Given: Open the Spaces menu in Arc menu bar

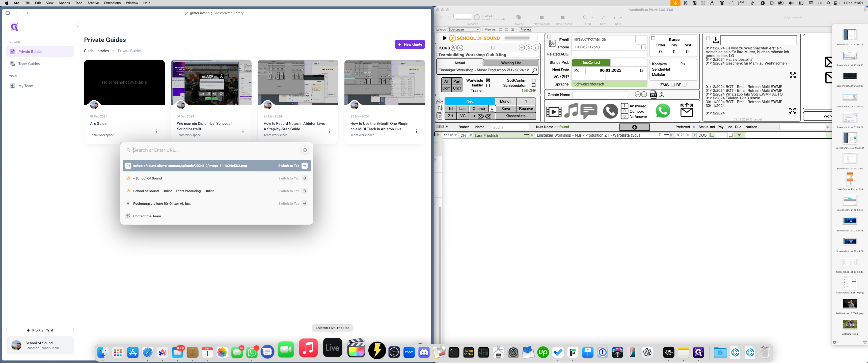Looking at the screenshot, I should pos(64,3).
